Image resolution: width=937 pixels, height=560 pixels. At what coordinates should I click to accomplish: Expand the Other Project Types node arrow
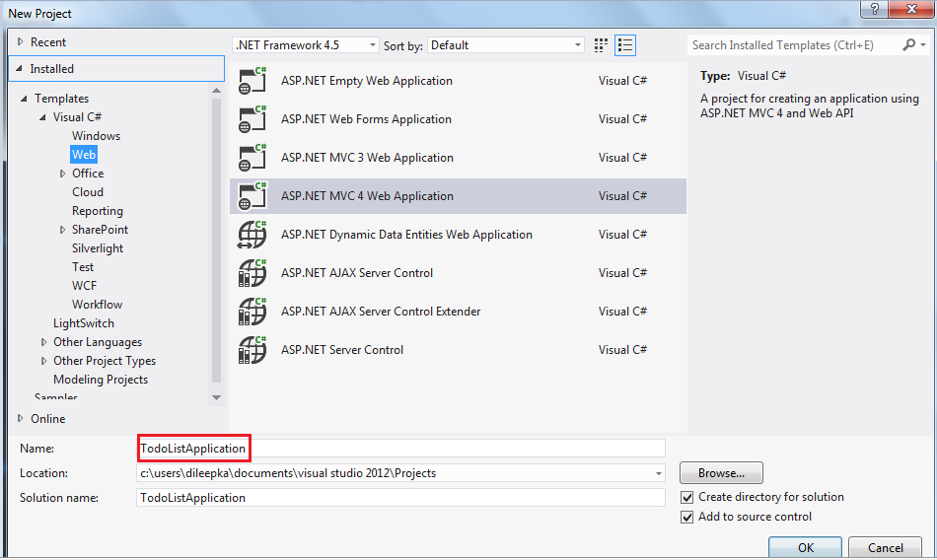43,361
